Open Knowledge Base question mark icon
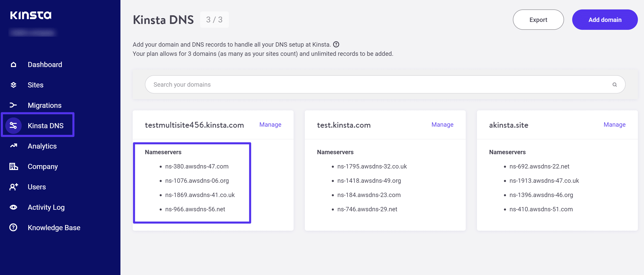Screen dimensions: 644x275 (13, 227)
